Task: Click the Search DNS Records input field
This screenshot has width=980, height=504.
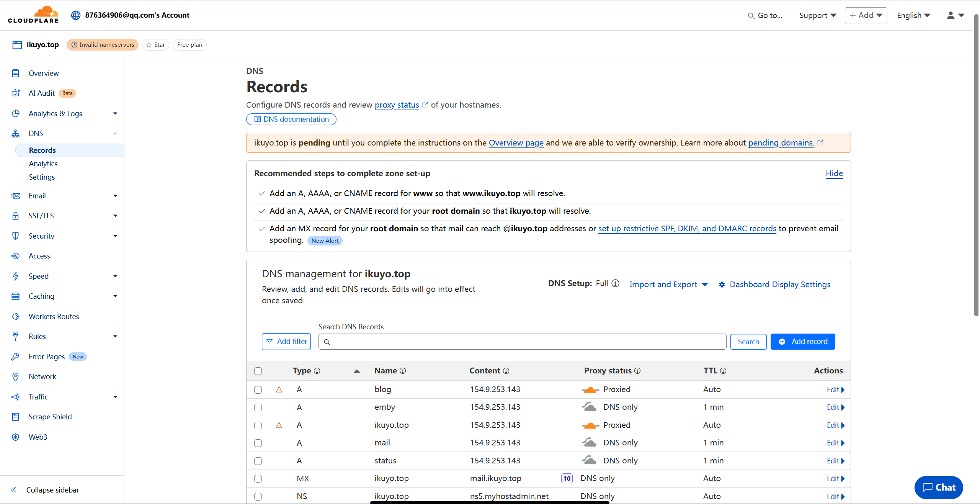Action: click(x=522, y=342)
